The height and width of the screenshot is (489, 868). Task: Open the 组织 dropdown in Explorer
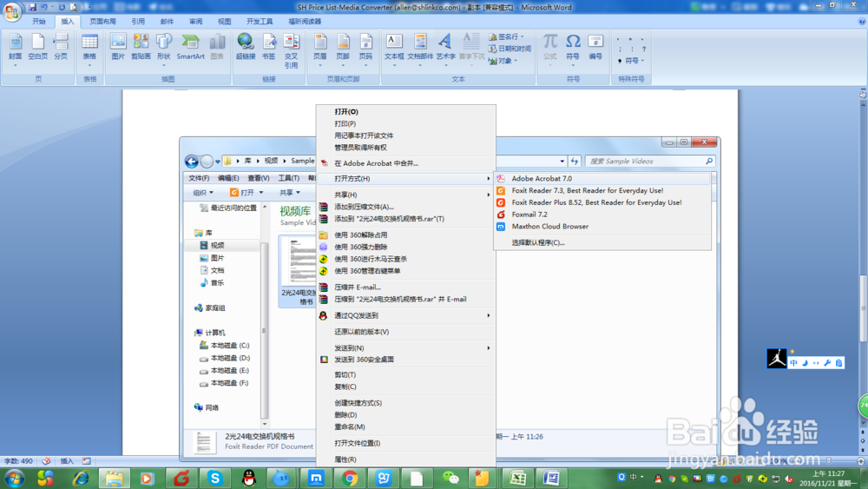click(x=202, y=193)
